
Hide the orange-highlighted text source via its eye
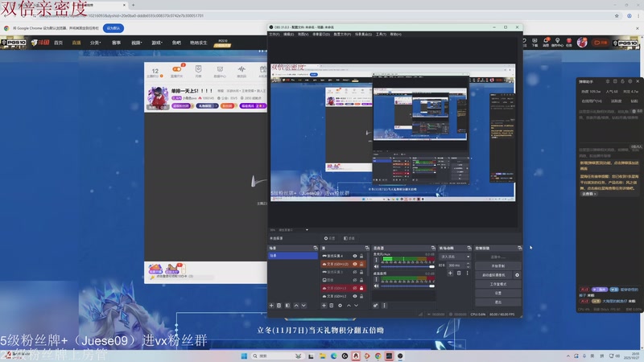(x=355, y=264)
